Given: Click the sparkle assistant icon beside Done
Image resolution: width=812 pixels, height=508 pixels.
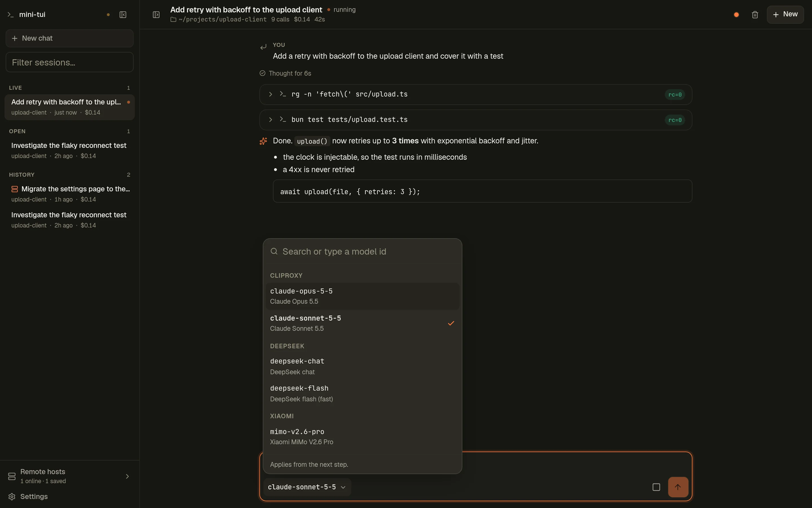Looking at the screenshot, I should (263, 141).
